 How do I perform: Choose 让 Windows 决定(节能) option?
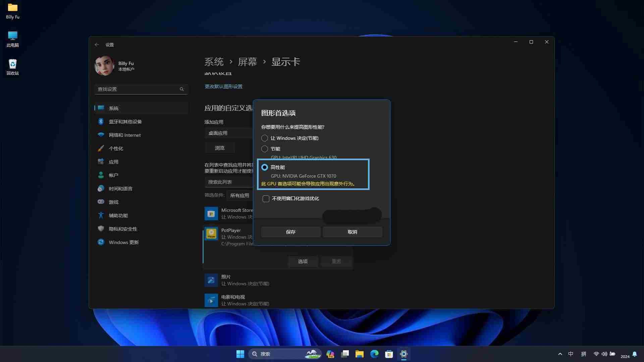tap(265, 138)
